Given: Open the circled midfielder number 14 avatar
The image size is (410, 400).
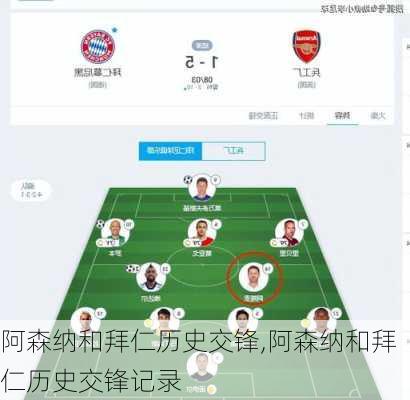Looking at the screenshot, I should (x=254, y=277).
